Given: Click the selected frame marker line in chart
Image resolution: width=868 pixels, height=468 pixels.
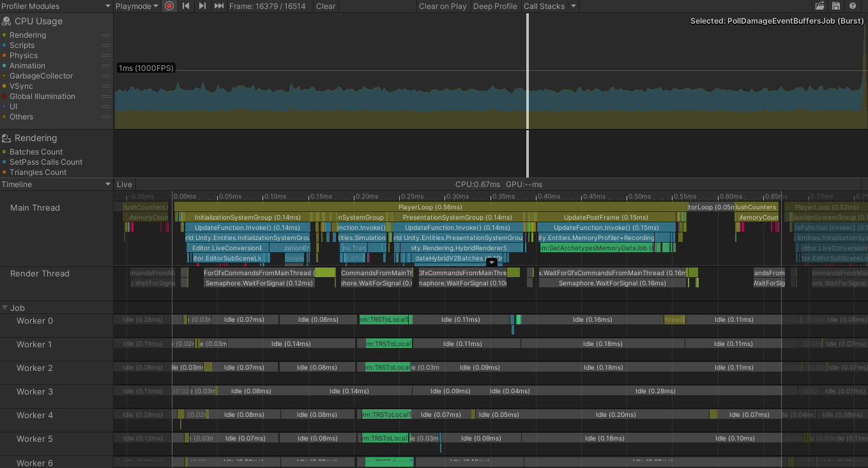Looking at the screenshot, I should 528,95.
